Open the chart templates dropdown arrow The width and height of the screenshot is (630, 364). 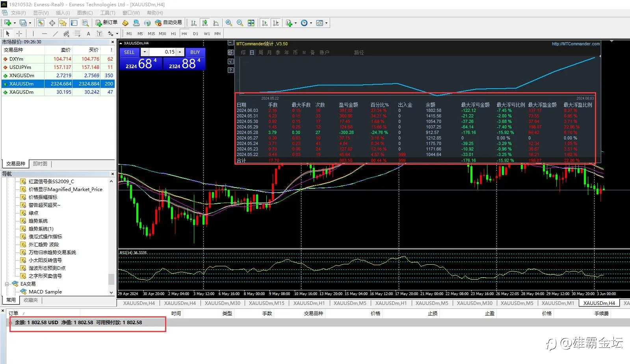[x=326, y=23]
